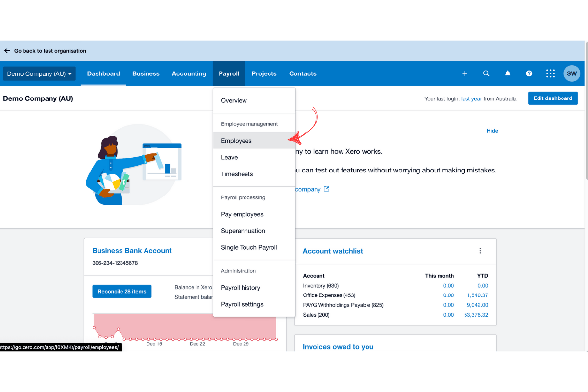The height and width of the screenshot is (392, 588).
Task: Click the back arrow to last organisation
Action: click(x=7, y=50)
